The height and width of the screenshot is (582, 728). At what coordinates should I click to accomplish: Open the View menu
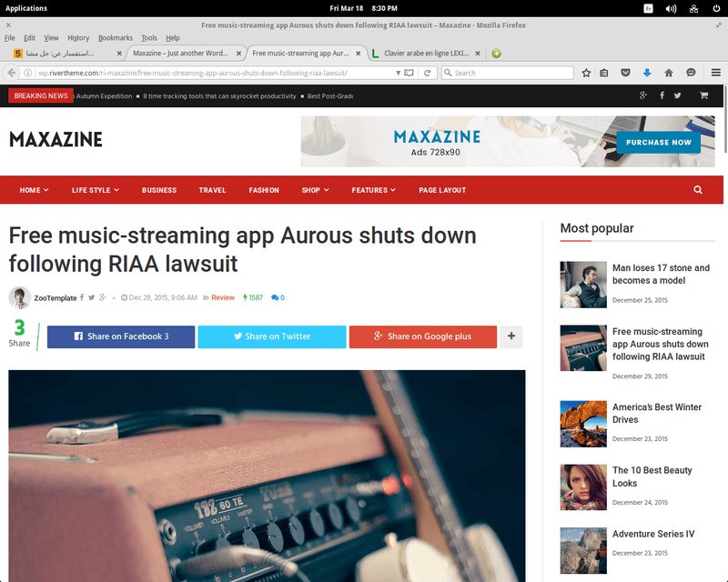point(51,38)
